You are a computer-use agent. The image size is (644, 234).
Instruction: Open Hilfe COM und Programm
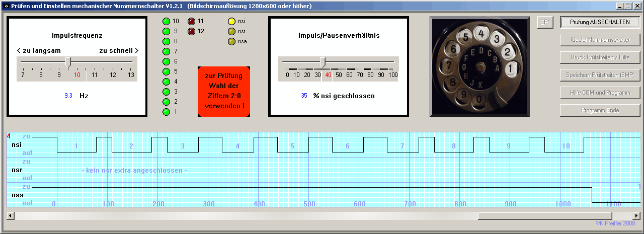pos(600,93)
